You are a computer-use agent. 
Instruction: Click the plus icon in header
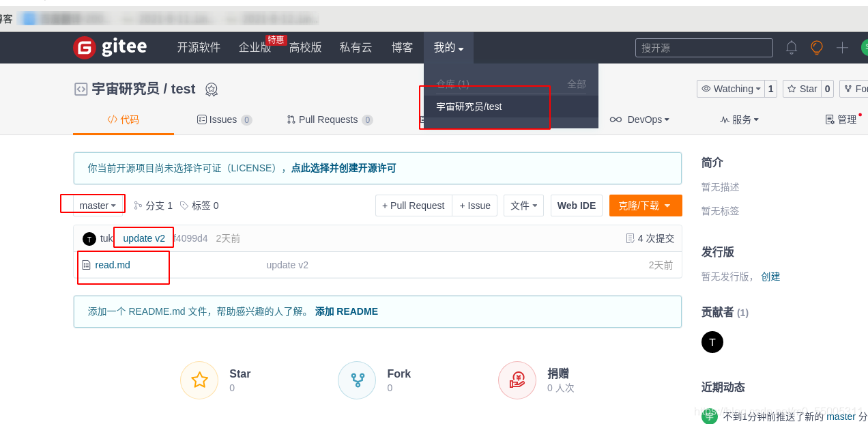(x=842, y=47)
